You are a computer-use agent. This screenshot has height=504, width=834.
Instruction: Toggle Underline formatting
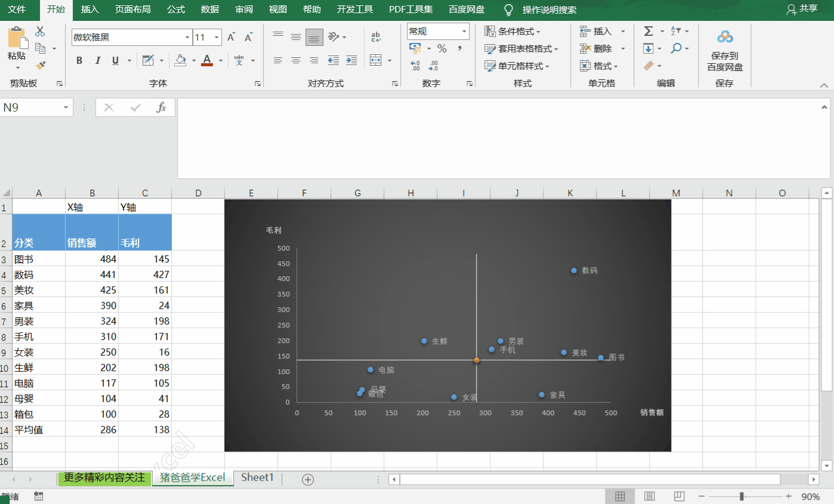[115, 60]
